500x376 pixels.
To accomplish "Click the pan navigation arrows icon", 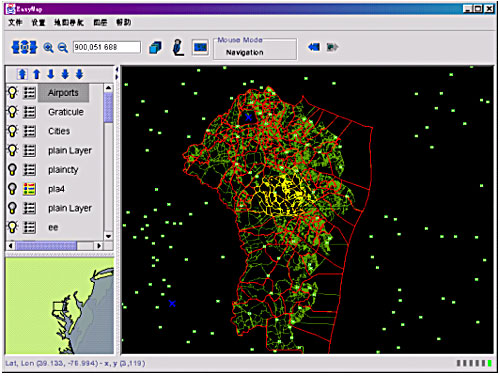I will 24,47.
